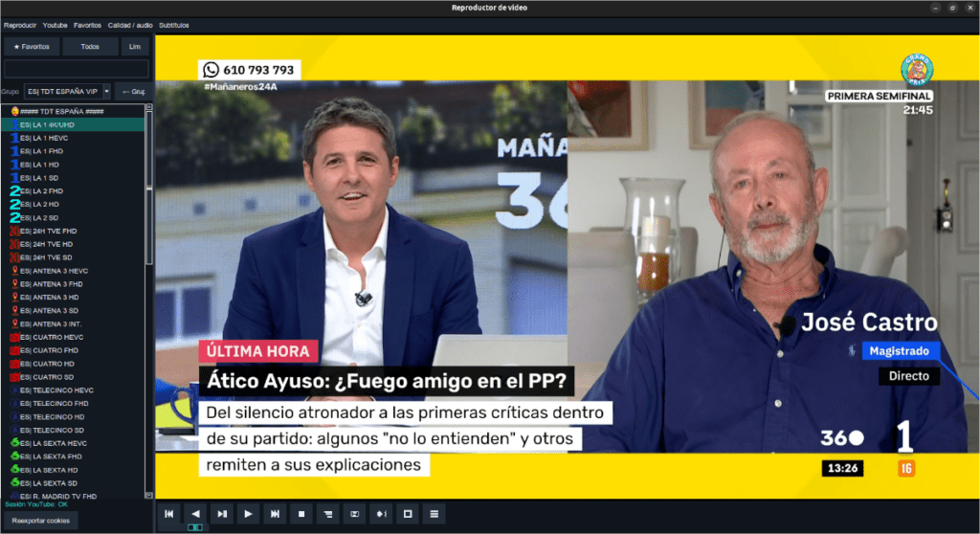Viewport: 980px width, 534px height.
Task: Select channel ES| CUATRO FHD
Action: pos(73,350)
